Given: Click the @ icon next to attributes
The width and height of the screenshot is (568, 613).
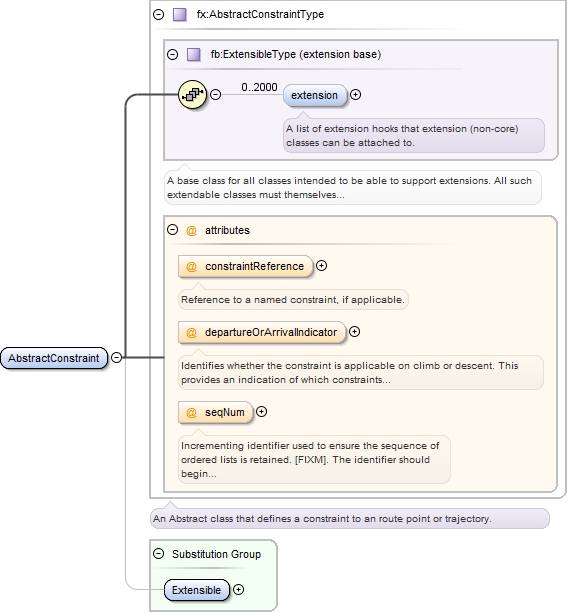Looking at the screenshot, I should (x=191, y=231).
